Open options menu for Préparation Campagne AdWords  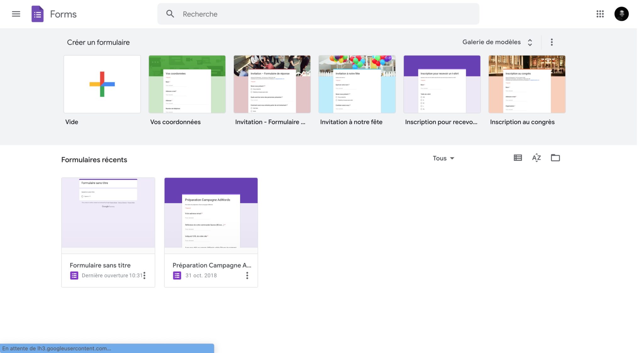click(x=247, y=275)
